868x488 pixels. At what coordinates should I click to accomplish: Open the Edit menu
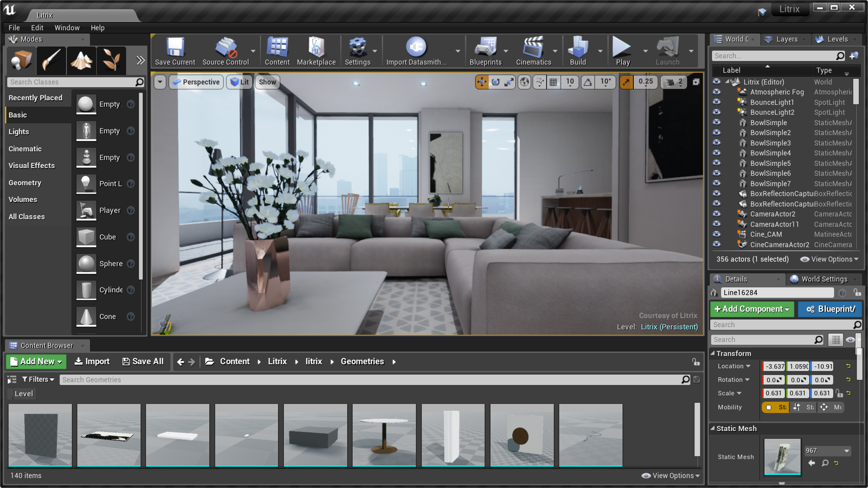coord(36,27)
